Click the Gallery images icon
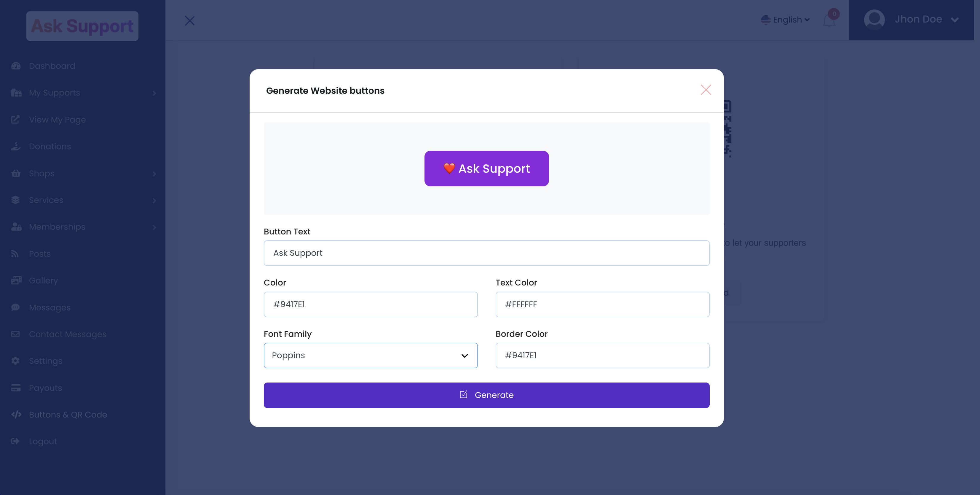 tap(16, 281)
